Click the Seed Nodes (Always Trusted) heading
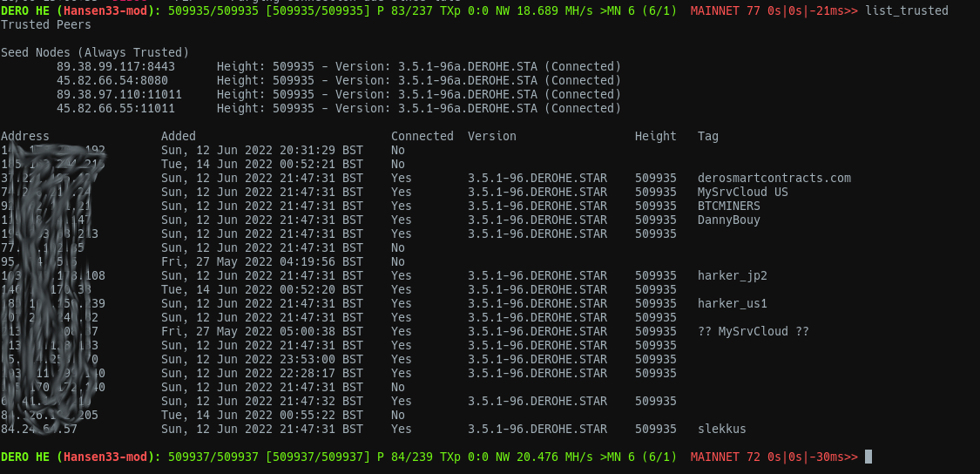980x474 pixels. point(94,52)
